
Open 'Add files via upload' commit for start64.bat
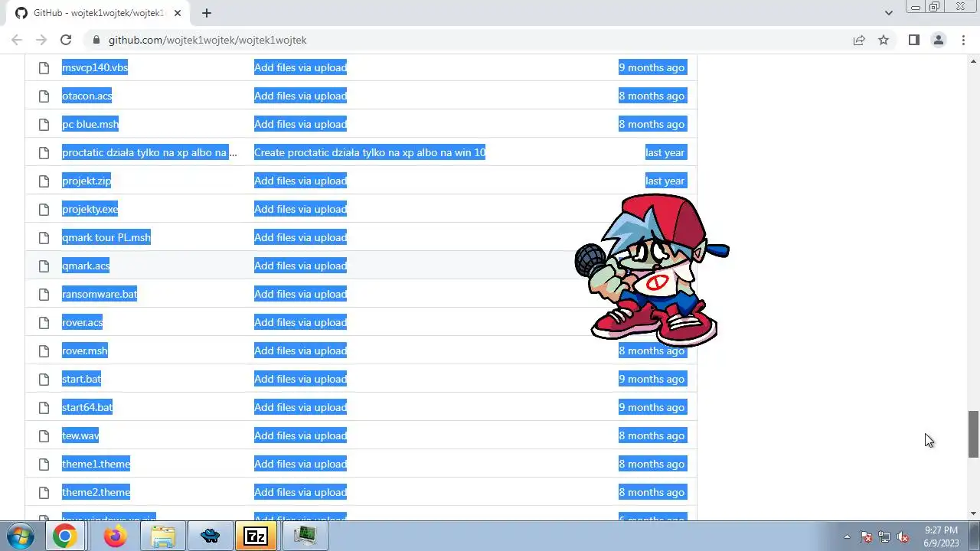pyautogui.click(x=300, y=407)
